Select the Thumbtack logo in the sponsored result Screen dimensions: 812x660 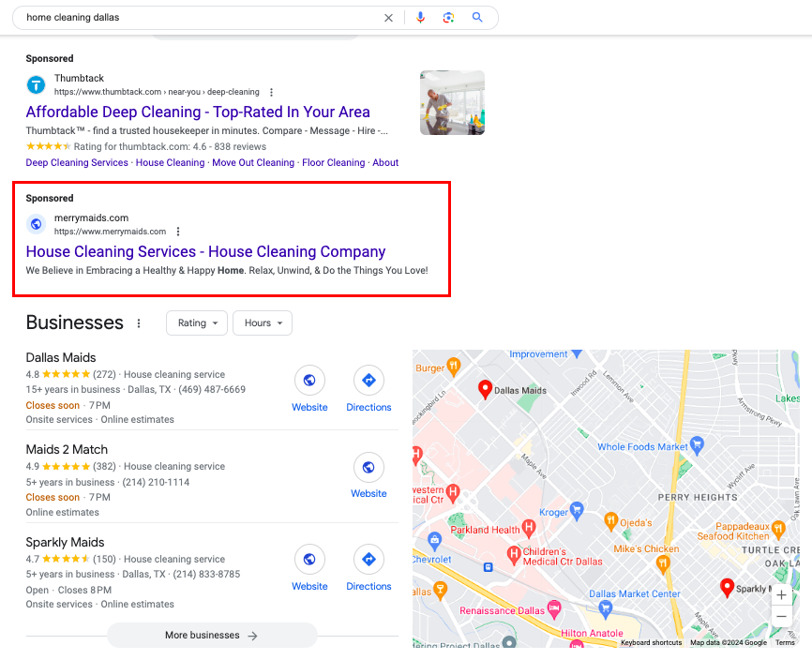[35, 85]
